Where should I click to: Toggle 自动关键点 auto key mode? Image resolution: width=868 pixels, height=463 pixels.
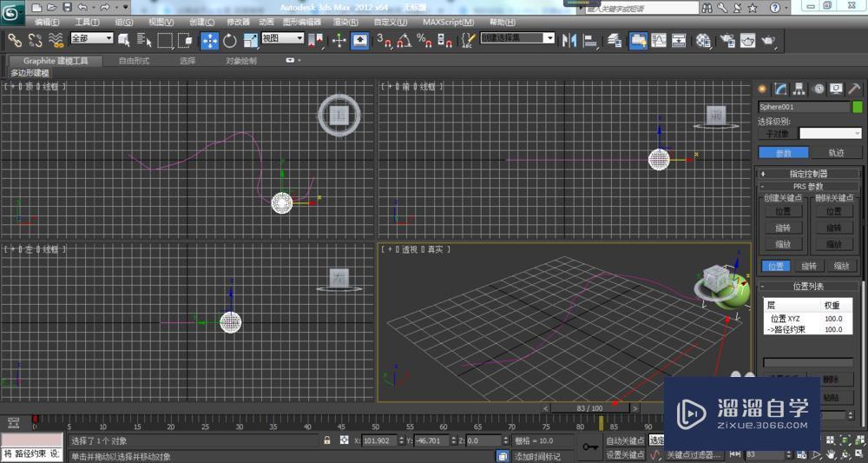625,440
